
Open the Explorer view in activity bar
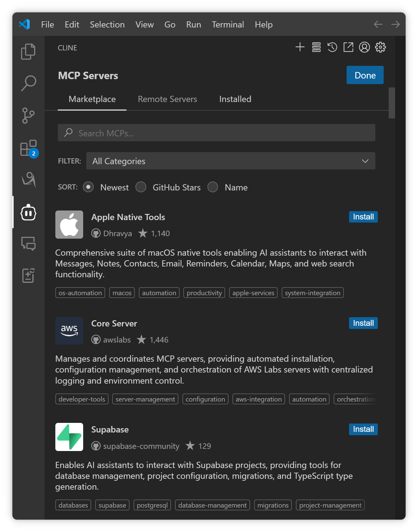28,51
